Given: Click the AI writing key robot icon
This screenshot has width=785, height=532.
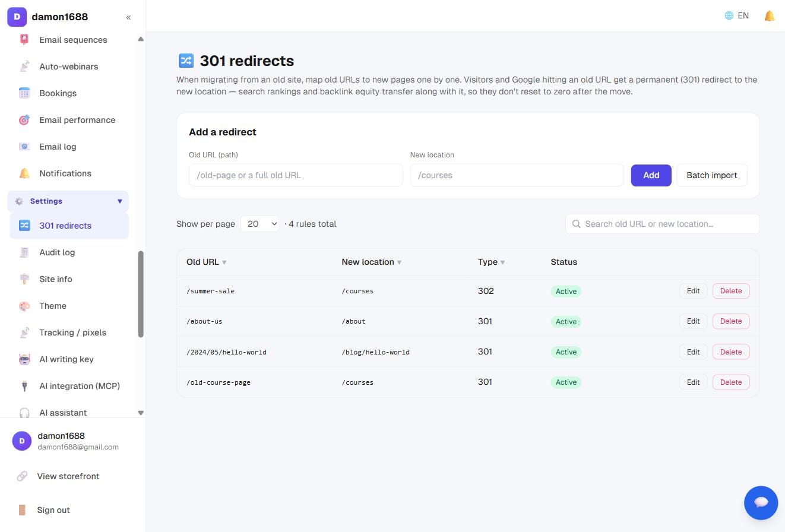Looking at the screenshot, I should [24, 359].
